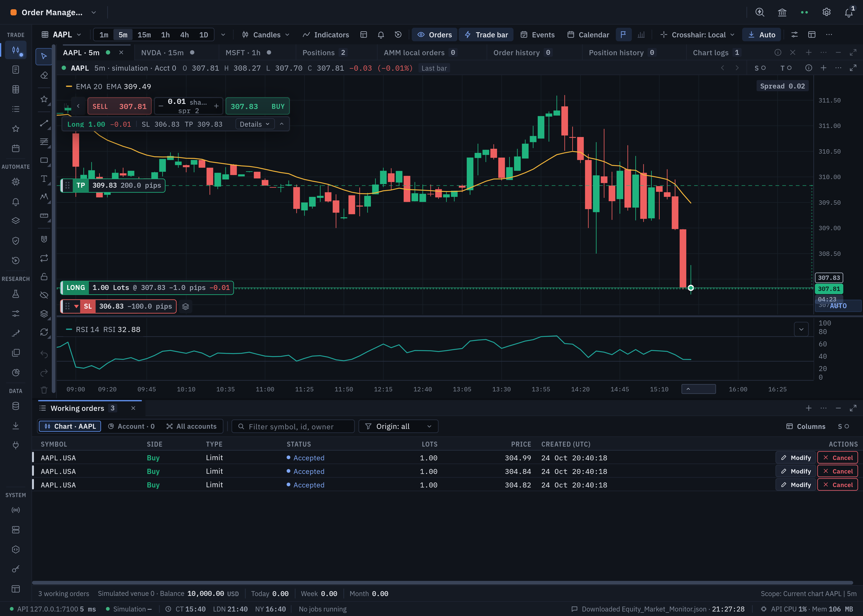Select the text annotation tool
Image resolution: width=863 pixels, height=616 pixels.
44,179
